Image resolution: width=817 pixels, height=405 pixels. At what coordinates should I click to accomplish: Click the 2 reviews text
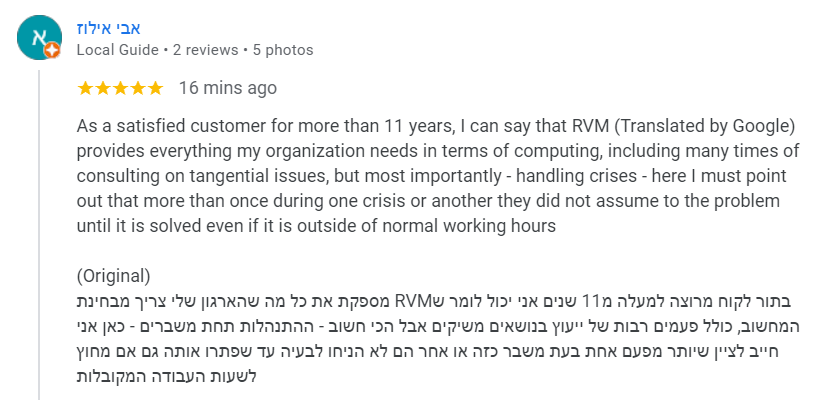point(206,50)
